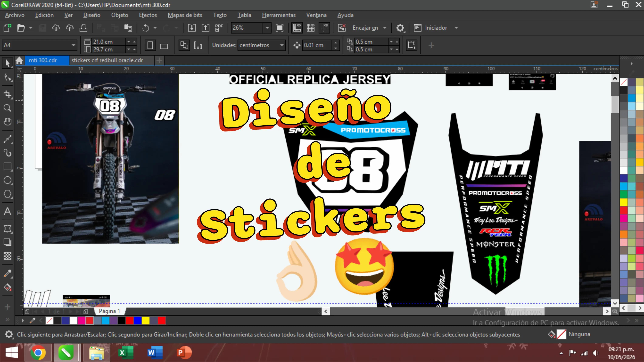Select the Rectangle tool

(x=7, y=167)
